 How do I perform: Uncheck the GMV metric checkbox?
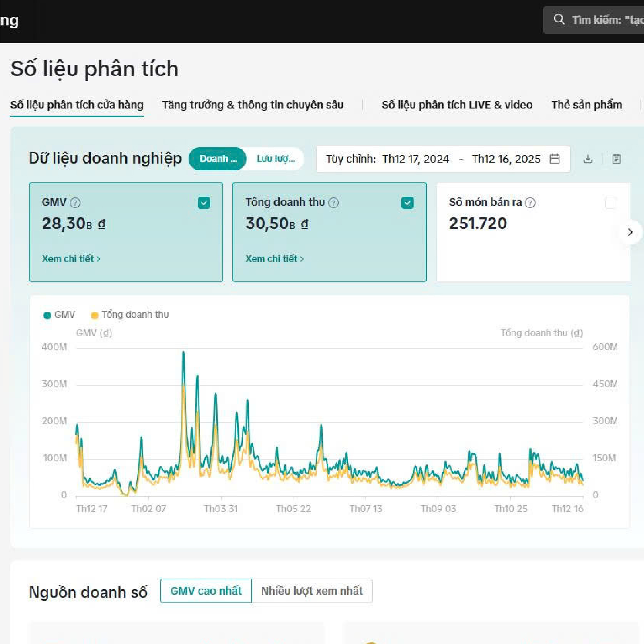204,203
